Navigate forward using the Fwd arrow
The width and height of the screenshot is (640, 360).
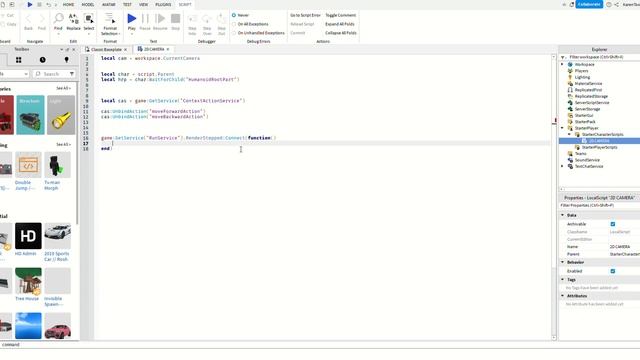coord(42,18)
